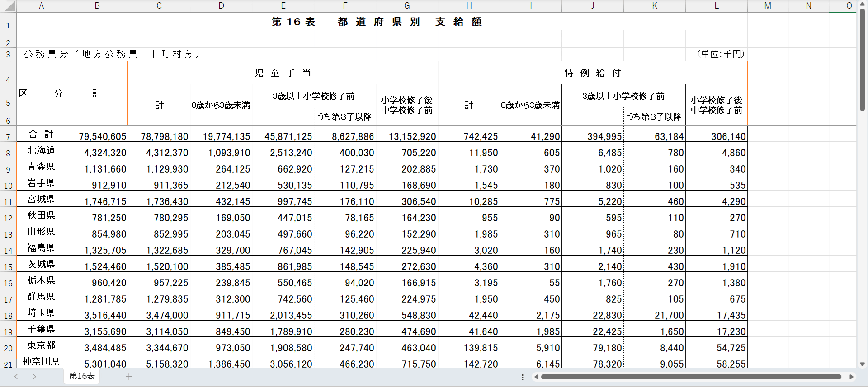Select column H by its header
Viewport: 868px width, 387px height.
point(469,6)
